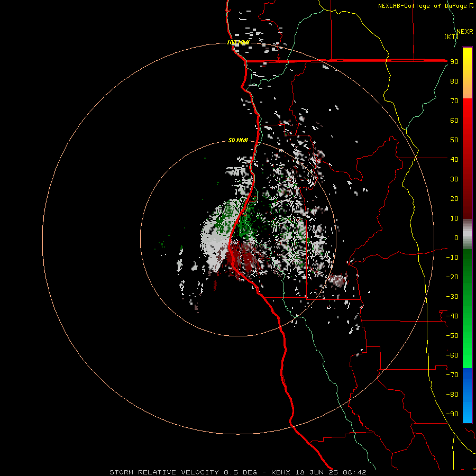
Task: Click the 80 value on velocity scale
Action: tap(454, 81)
